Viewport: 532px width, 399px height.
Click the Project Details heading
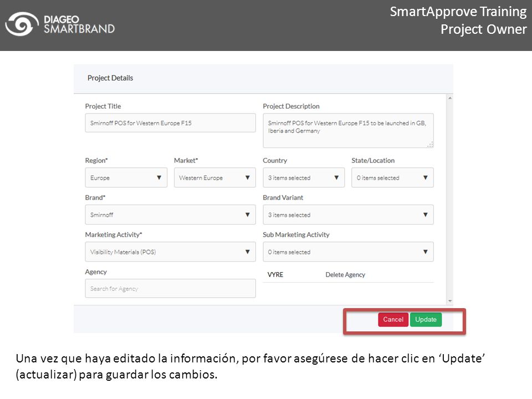110,78
